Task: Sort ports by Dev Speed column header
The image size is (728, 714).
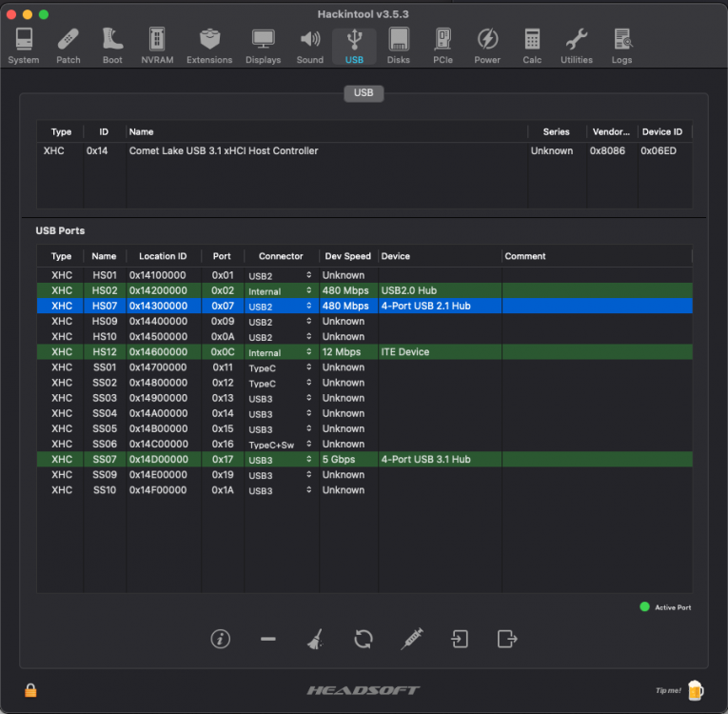Action: 347,256
